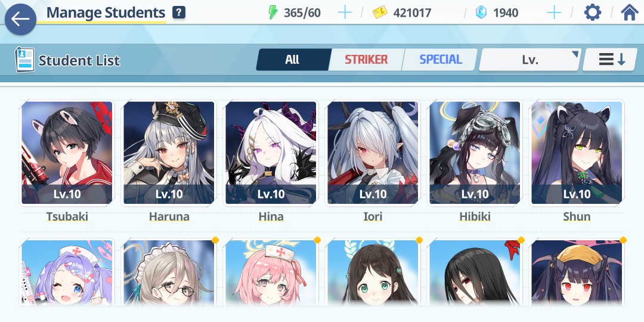Open settings gear icon
The height and width of the screenshot is (322, 644).
coord(593,13)
